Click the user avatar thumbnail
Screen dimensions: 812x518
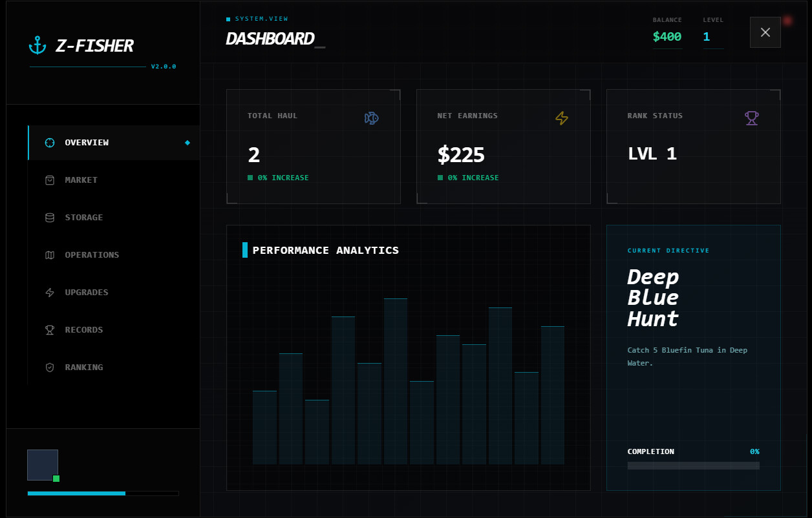(x=43, y=465)
